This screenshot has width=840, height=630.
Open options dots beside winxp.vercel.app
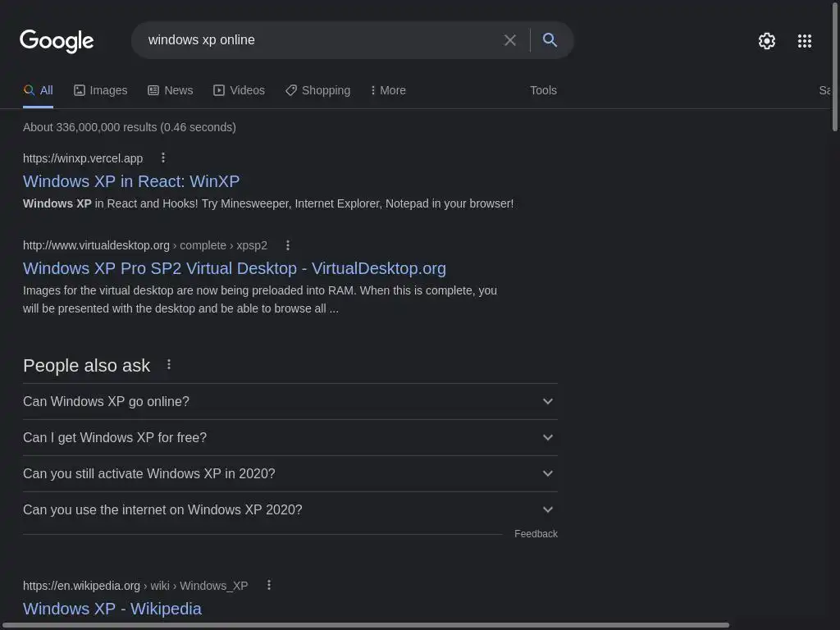[x=162, y=158]
